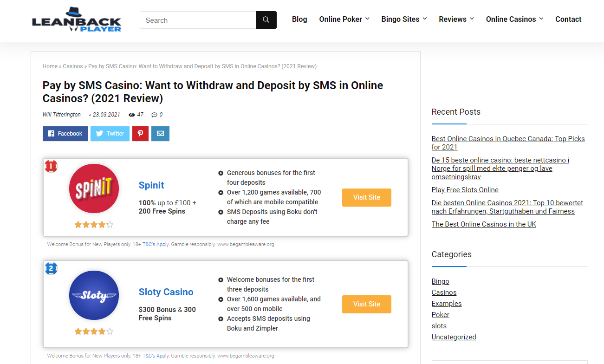Click the comments bubble icon

pyautogui.click(x=154, y=115)
